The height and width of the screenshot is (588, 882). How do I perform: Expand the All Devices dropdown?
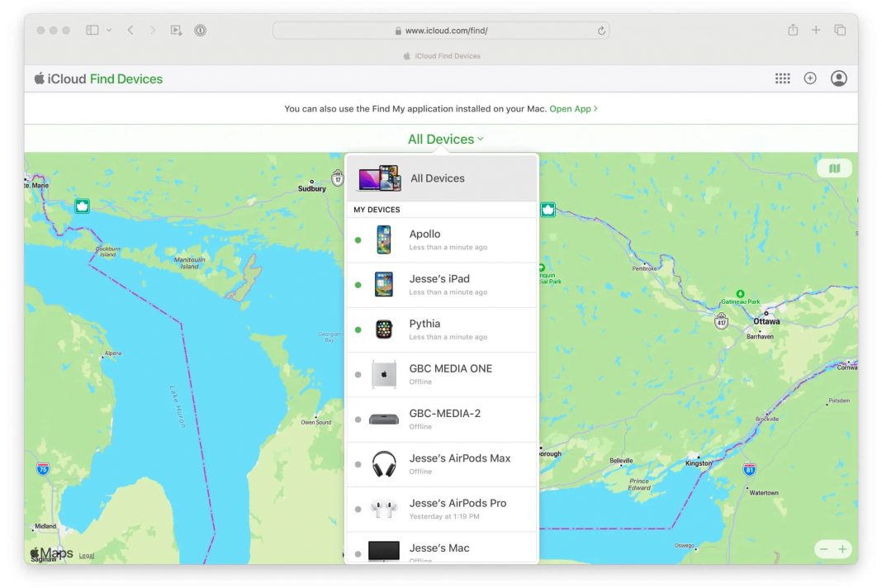pos(445,140)
